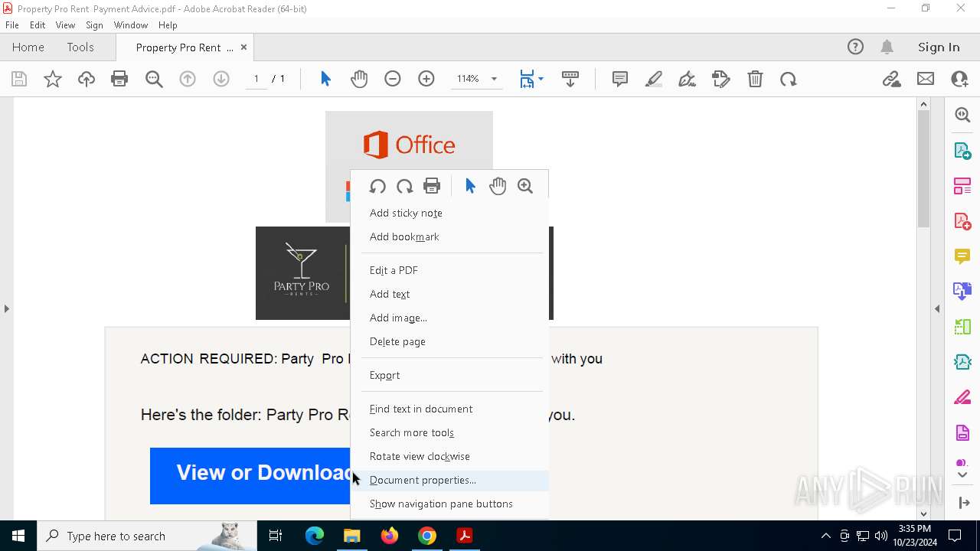Open the Help menu
980x551 pixels.
pyautogui.click(x=168, y=25)
